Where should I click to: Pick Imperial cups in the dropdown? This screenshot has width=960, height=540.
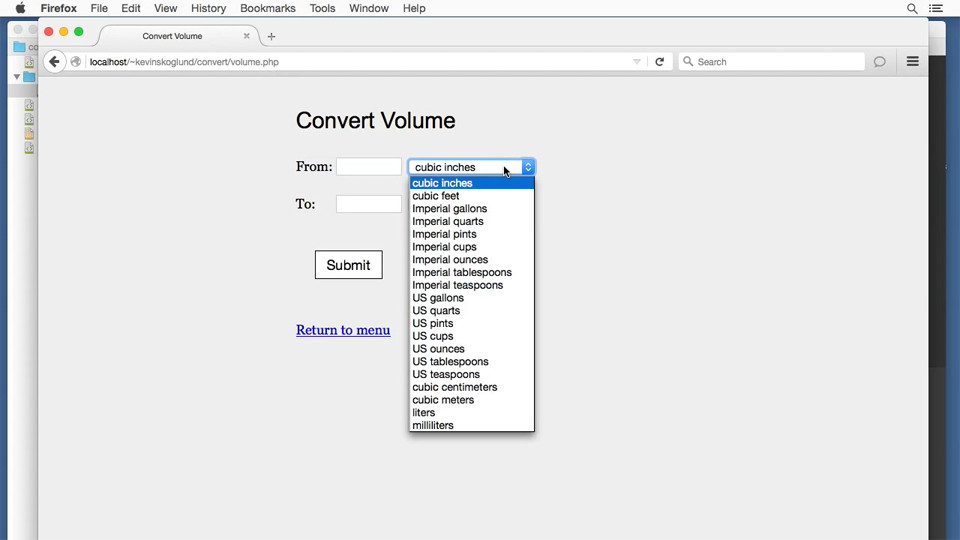point(471,247)
